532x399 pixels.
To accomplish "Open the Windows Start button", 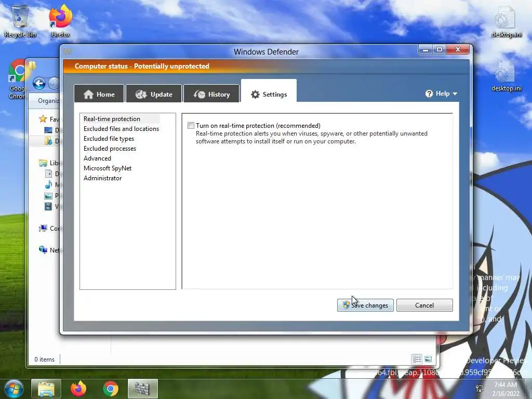I will (x=14, y=389).
